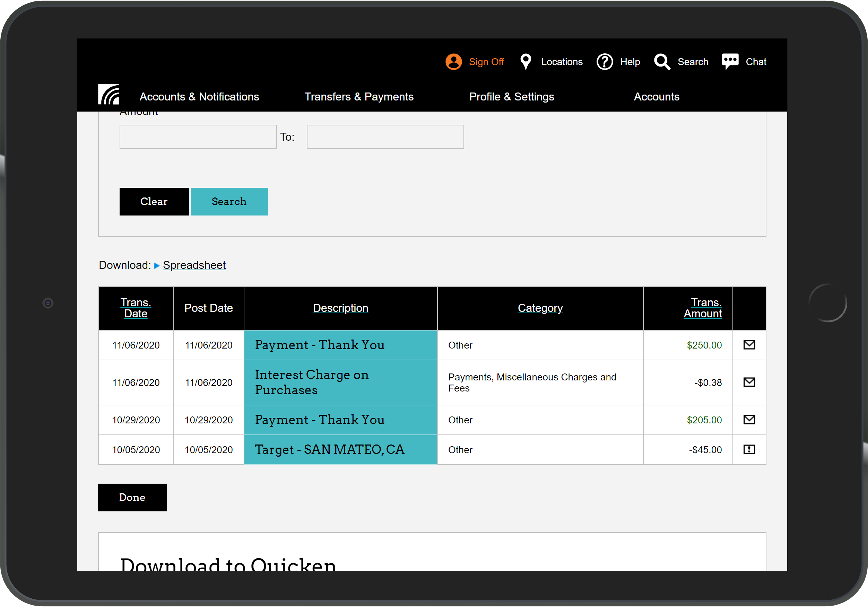
Task: Click 10/29/2020 transaction date cell
Action: point(136,420)
